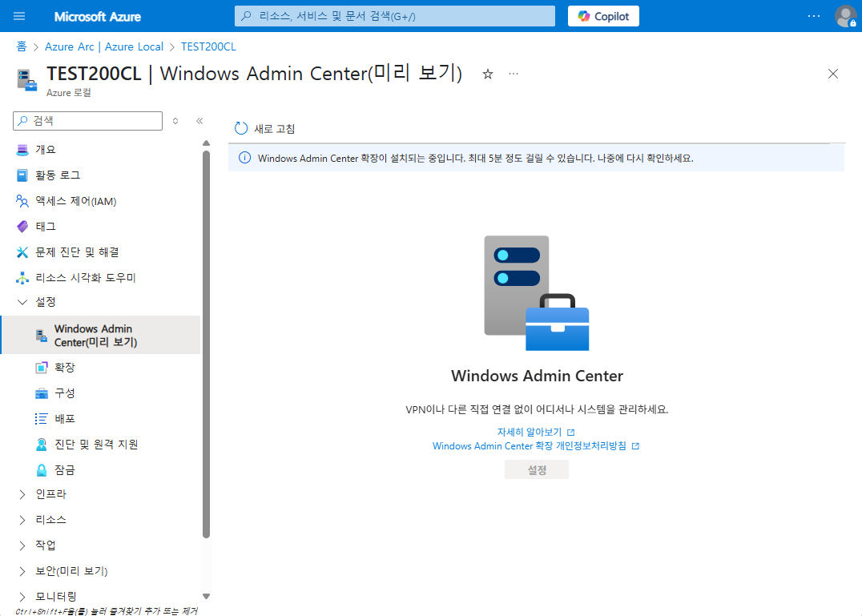
Task: Click the 구성 toolbox icon
Action: click(41, 393)
